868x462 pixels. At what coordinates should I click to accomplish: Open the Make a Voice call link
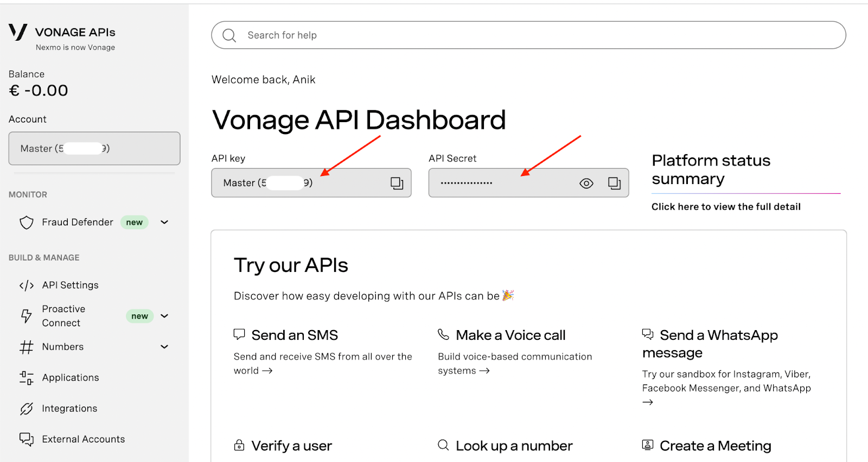click(510, 336)
